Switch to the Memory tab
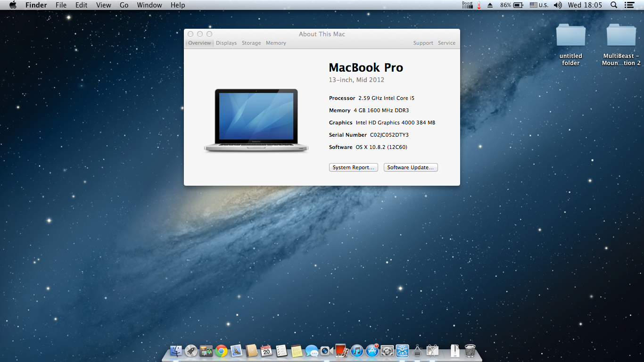644x362 pixels. click(276, 43)
